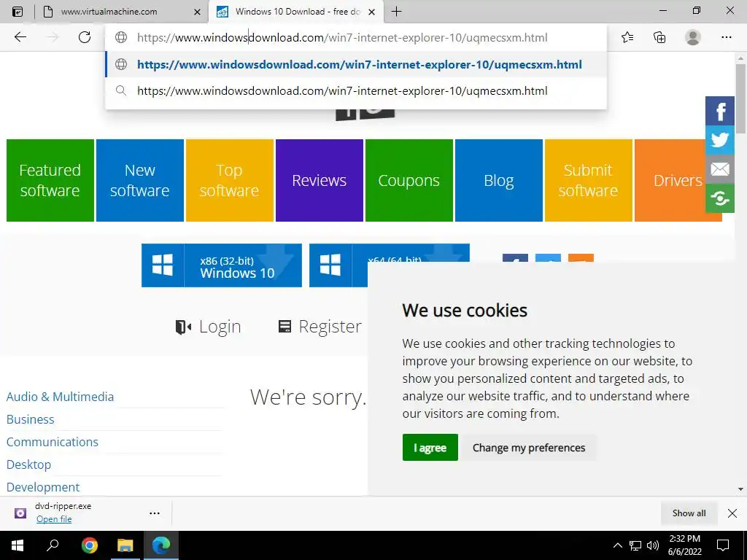Close the Windows 10 Download tab

tap(372, 12)
